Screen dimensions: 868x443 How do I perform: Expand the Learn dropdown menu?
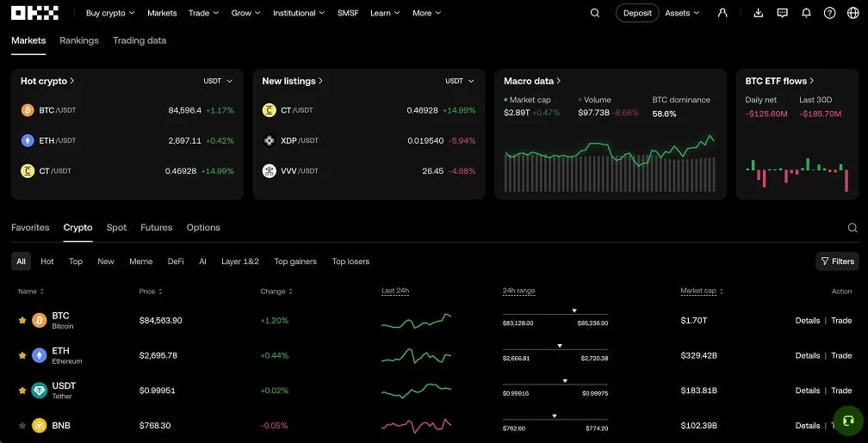[385, 13]
